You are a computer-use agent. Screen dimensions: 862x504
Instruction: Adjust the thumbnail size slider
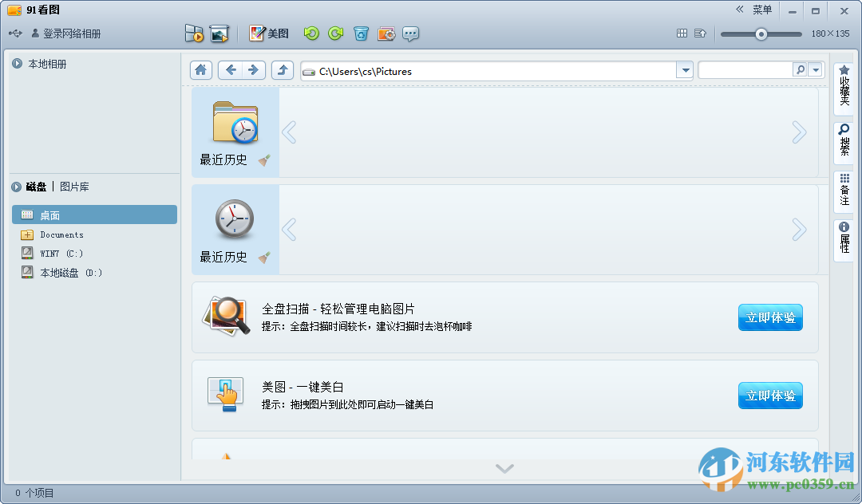pyautogui.click(x=761, y=34)
